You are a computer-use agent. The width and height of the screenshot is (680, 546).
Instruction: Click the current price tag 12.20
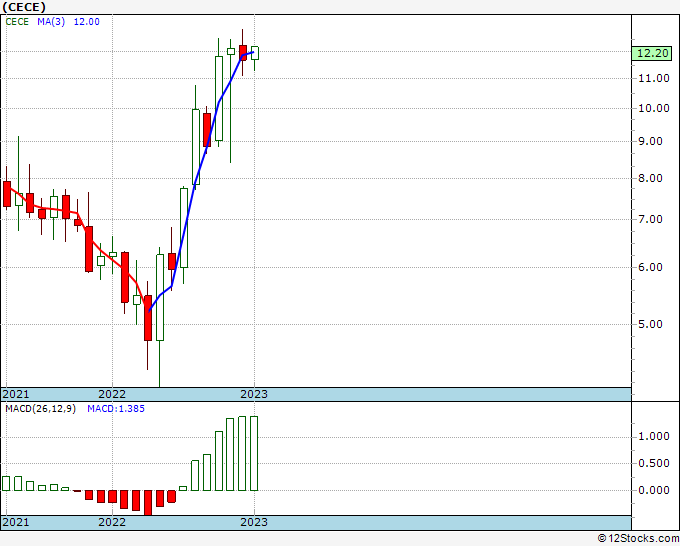pos(653,53)
